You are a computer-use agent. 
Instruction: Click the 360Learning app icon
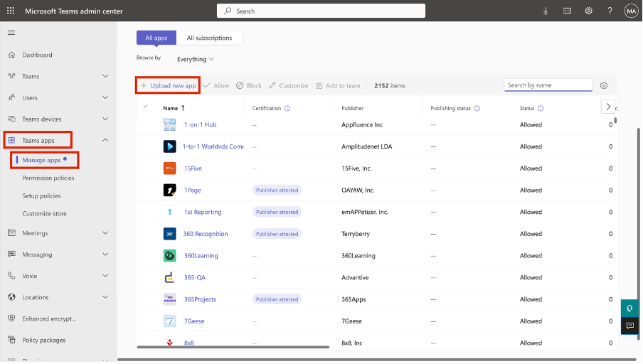[x=170, y=255]
